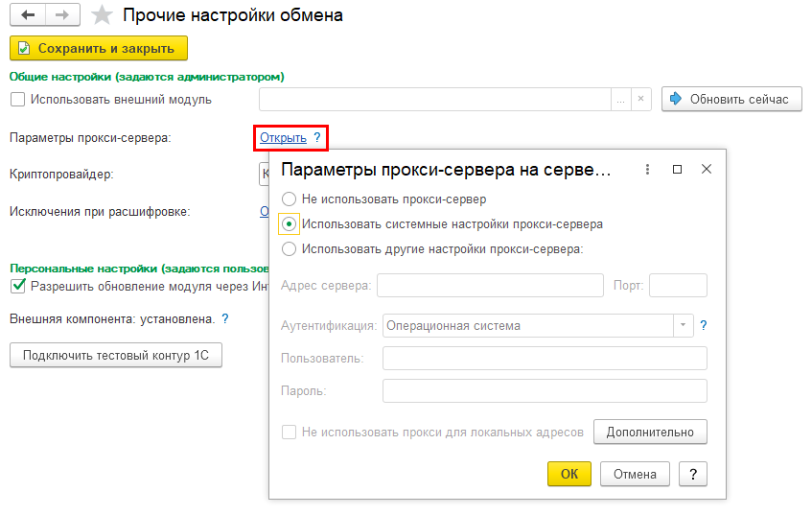Click help icon next to Внешняя компонента
Viewport: 812px width, 515px height.
pyautogui.click(x=225, y=318)
